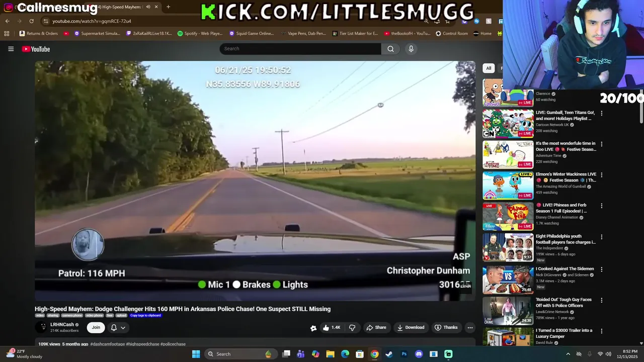This screenshot has width=644, height=362.
Task: Open Eight Philadelphia youth football video title
Action: coord(566,239)
